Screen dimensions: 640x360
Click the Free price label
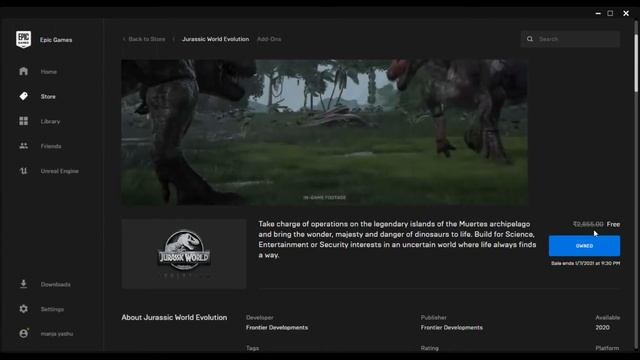(x=613, y=224)
